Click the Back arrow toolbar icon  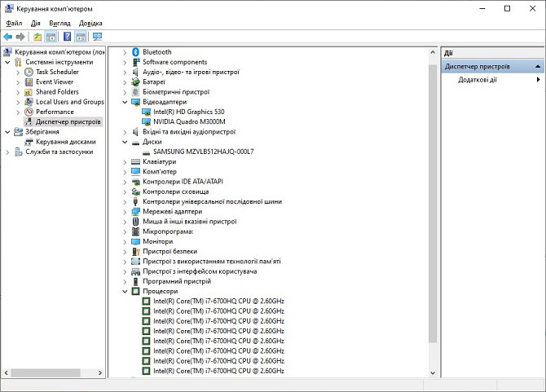(7, 37)
